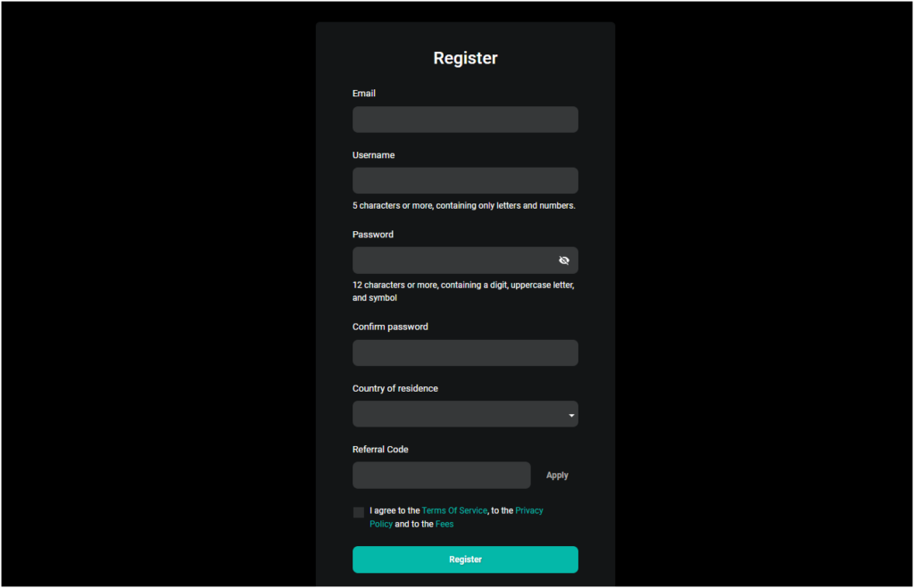This screenshot has width=914, height=588.
Task: Click the Register heading at top
Action: [x=465, y=58]
